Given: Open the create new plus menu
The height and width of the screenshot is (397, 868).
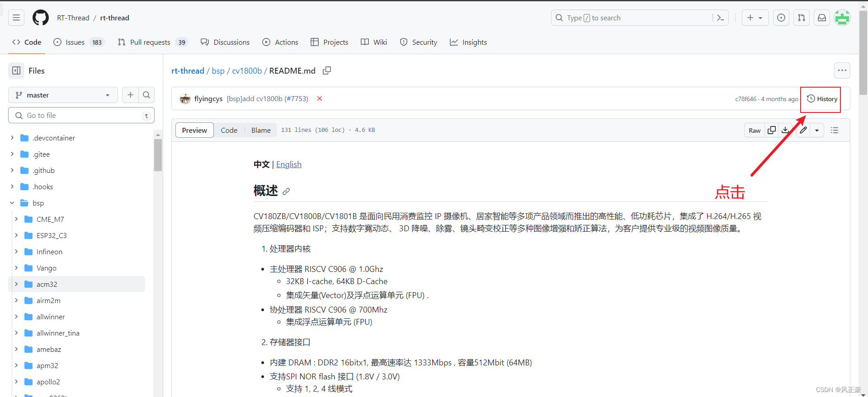Looking at the screenshot, I should (x=755, y=18).
